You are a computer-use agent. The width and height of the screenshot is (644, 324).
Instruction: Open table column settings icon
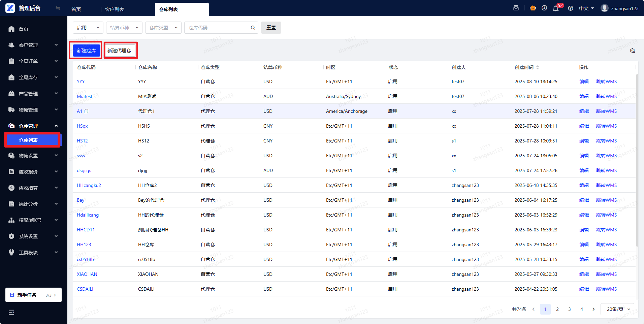(x=633, y=51)
